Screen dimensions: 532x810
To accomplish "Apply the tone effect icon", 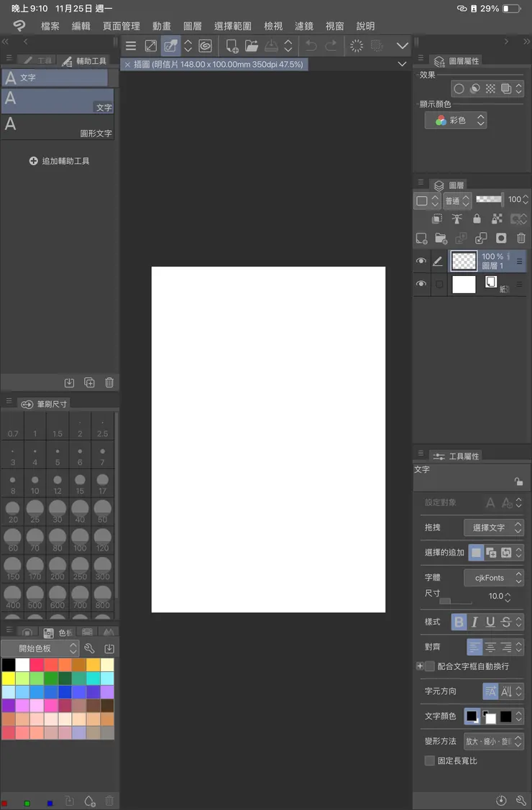I will [490, 89].
